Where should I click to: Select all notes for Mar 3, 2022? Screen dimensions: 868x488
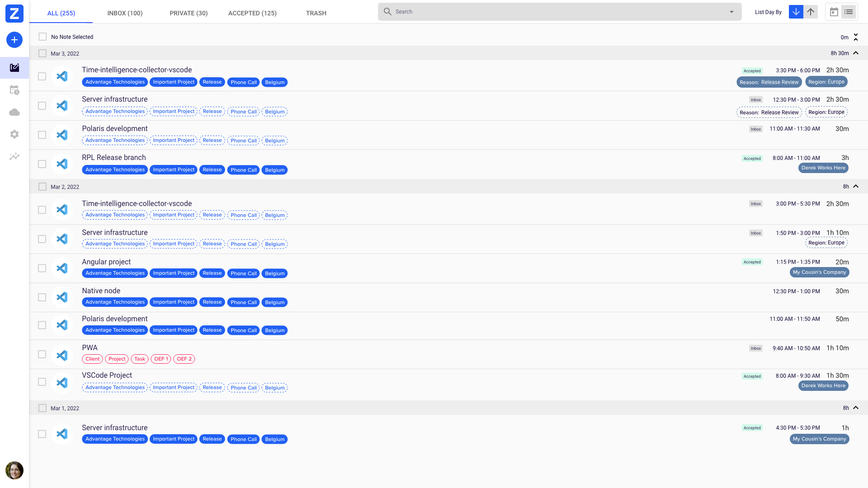(x=42, y=53)
